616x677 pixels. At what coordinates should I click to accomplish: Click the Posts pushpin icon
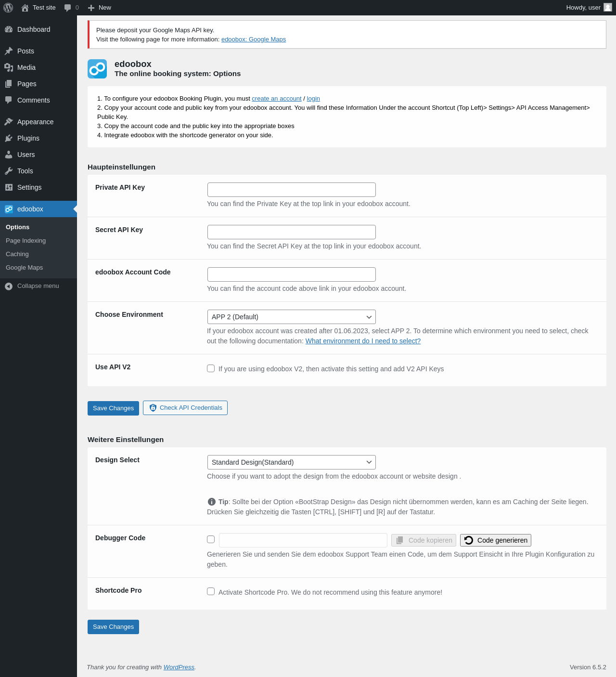click(x=9, y=51)
